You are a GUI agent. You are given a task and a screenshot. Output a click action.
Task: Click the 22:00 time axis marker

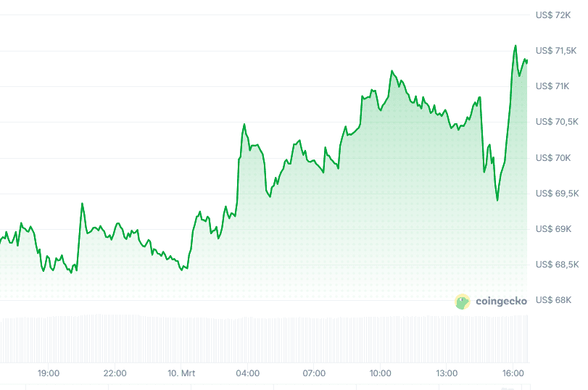pos(115,373)
